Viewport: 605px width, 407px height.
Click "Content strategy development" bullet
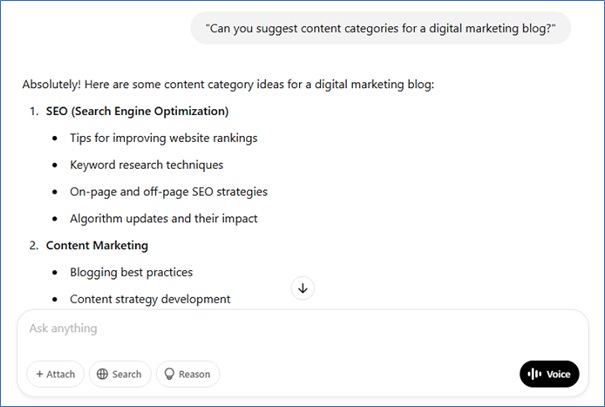tap(150, 298)
